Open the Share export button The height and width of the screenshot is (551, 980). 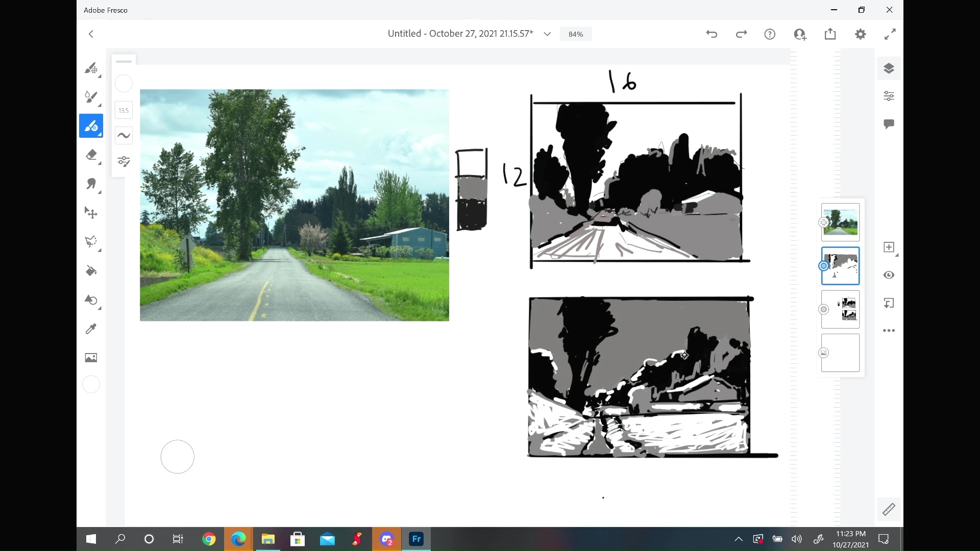[830, 34]
